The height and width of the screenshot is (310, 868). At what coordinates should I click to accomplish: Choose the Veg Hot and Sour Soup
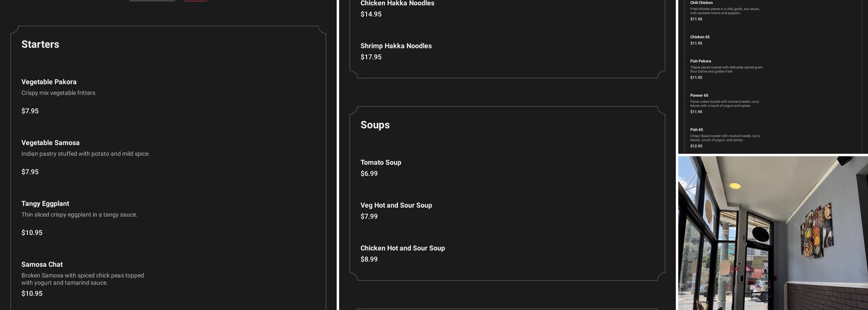(396, 205)
